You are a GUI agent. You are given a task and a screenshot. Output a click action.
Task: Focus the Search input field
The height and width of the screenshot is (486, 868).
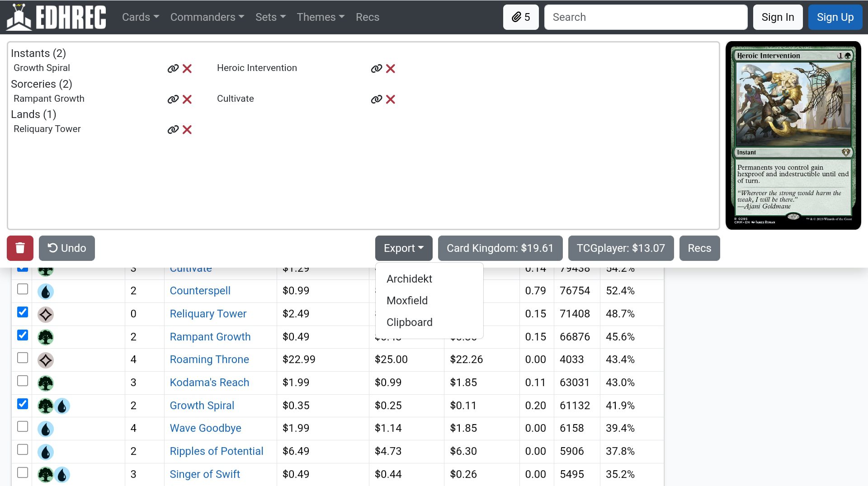click(x=646, y=17)
